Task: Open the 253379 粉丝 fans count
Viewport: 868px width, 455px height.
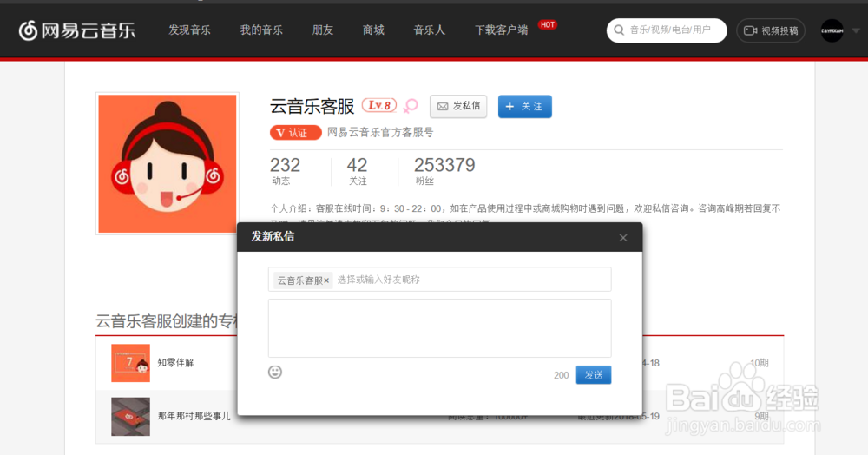Action: pyautogui.click(x=444, y=171)
